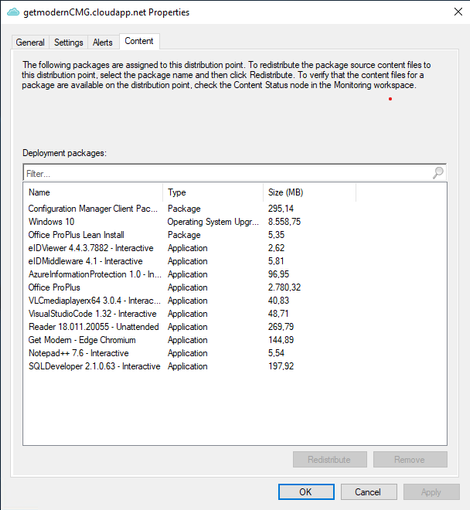Screen dimensions: 470x510
Task: Click the size value 40,83
Action: pyautogui.click(x=279, y=301)
